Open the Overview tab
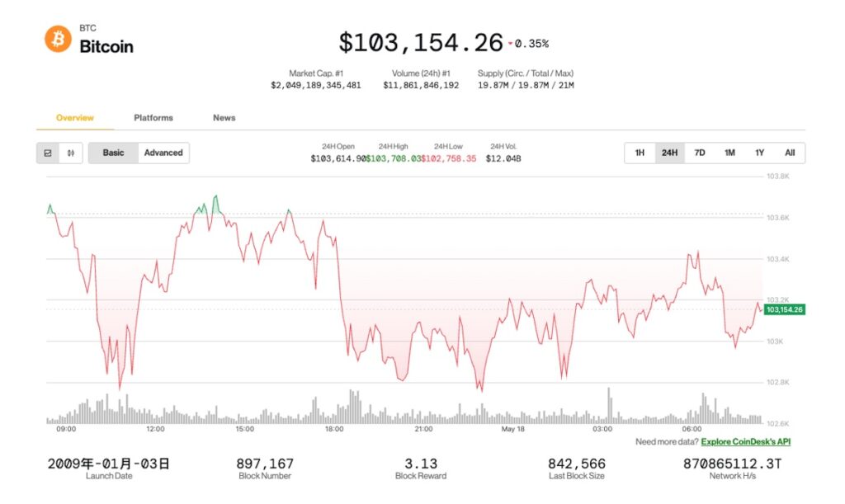The width and height of the screenshot is (845, 504). [75, 118]
